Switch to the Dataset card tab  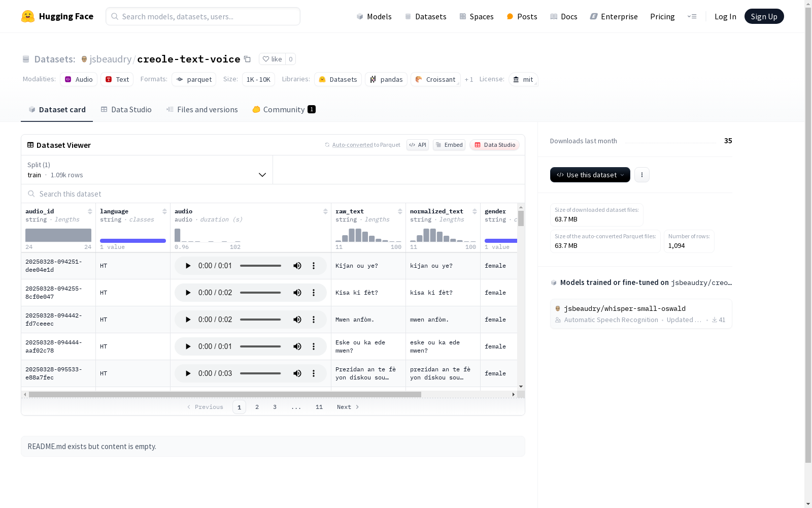pos(57,110)
